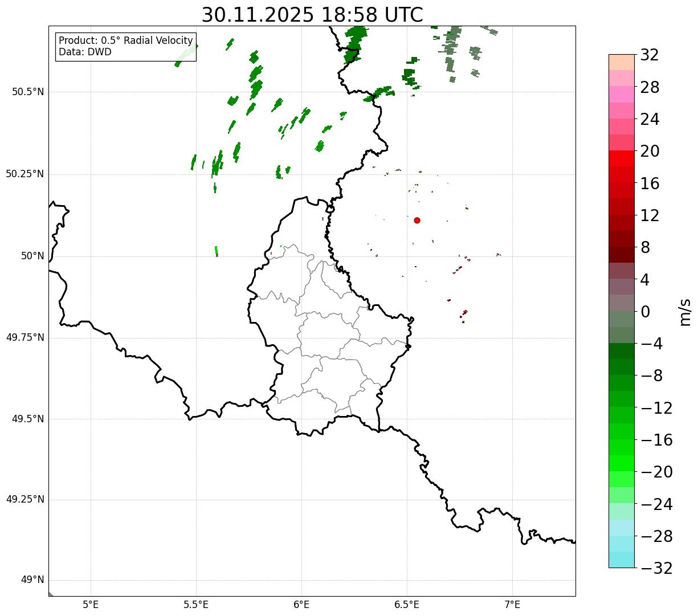Pick the bright red swatch below 20

point(622,158)
